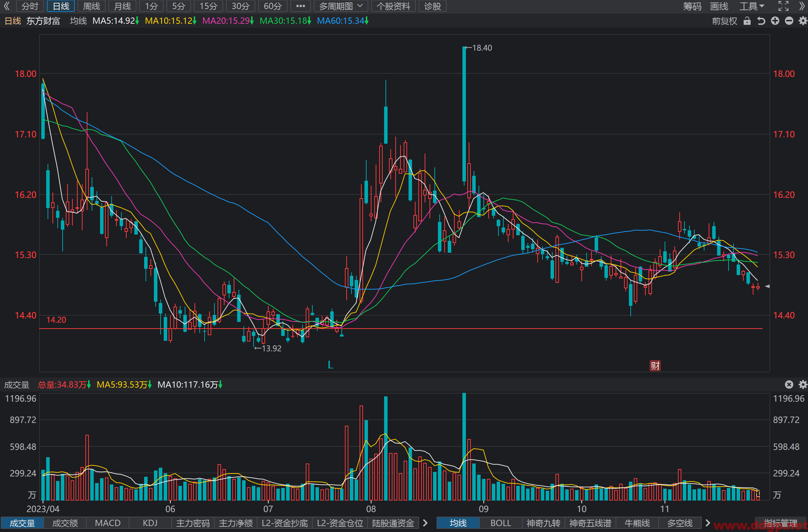Screen dimensions: 808x532
Task: Open 诊股 stock diagnosis
Action: [x=432, y=6]
